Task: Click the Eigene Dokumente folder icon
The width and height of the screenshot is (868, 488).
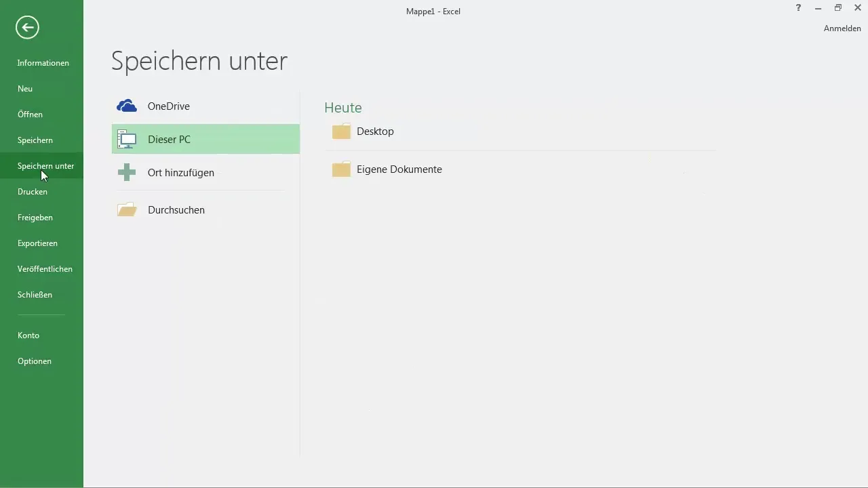Action: (x=341, y=169)
